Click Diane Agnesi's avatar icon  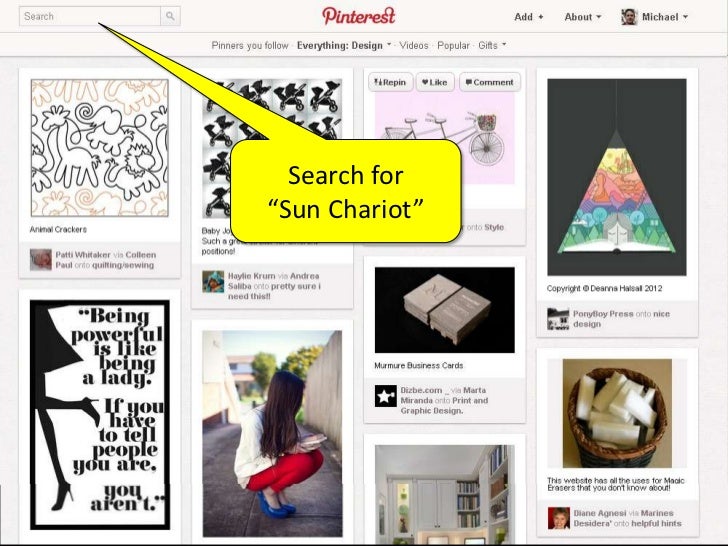tap(559, 518)
